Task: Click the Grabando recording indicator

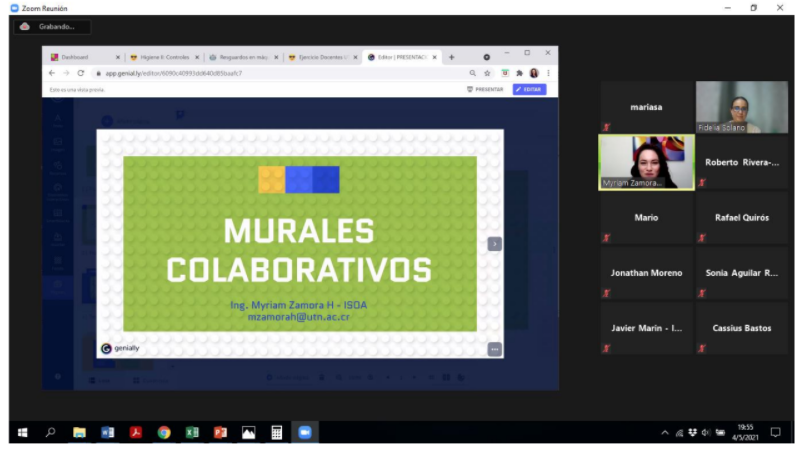Action: click(x=54, y=27)
